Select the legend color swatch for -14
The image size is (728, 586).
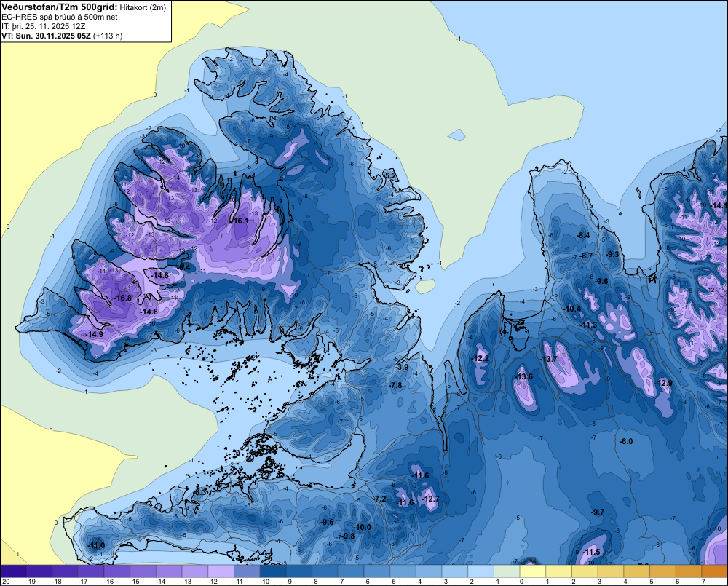[x=169, y=571]
